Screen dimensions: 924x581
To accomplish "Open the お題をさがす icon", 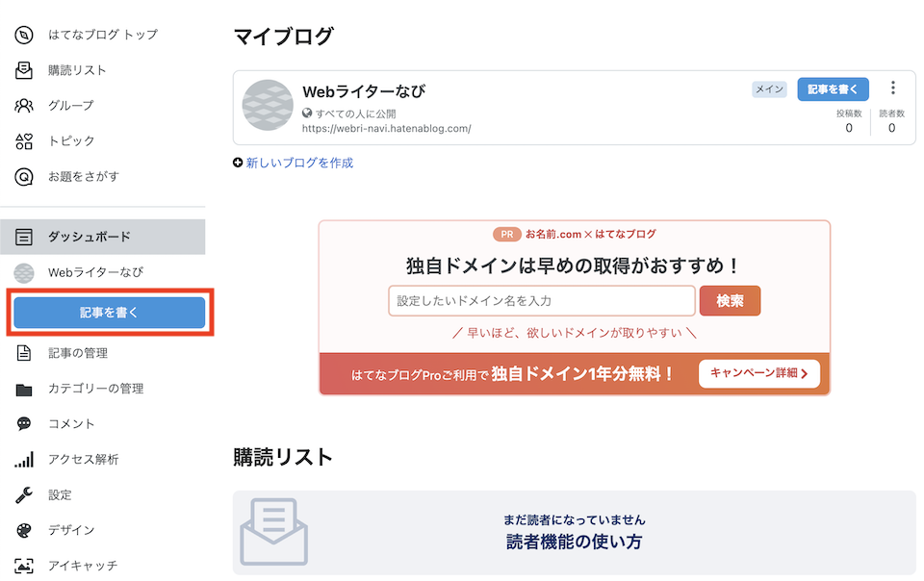I will [x=24, y=177].
